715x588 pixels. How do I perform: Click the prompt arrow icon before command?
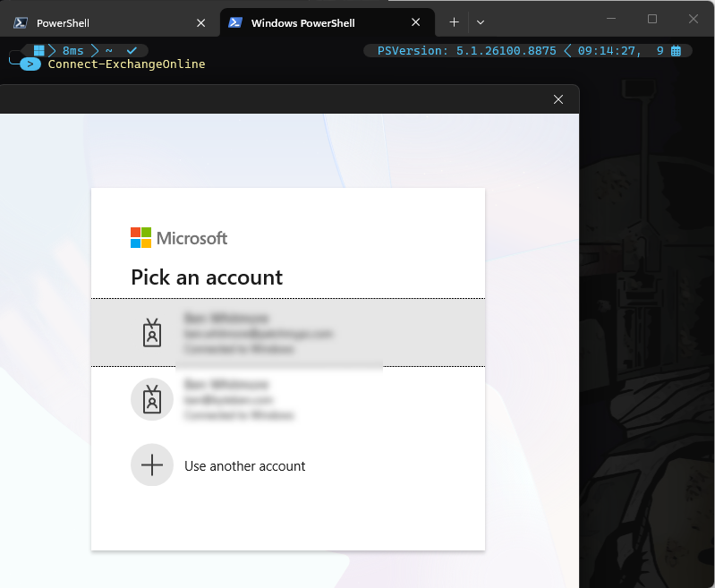(x=30, y=64)
